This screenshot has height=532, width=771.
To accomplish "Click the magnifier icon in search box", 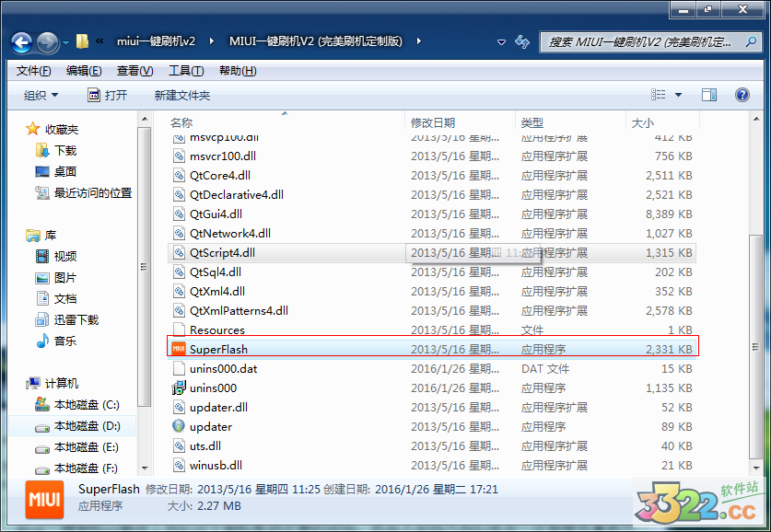I will point(751,41).
